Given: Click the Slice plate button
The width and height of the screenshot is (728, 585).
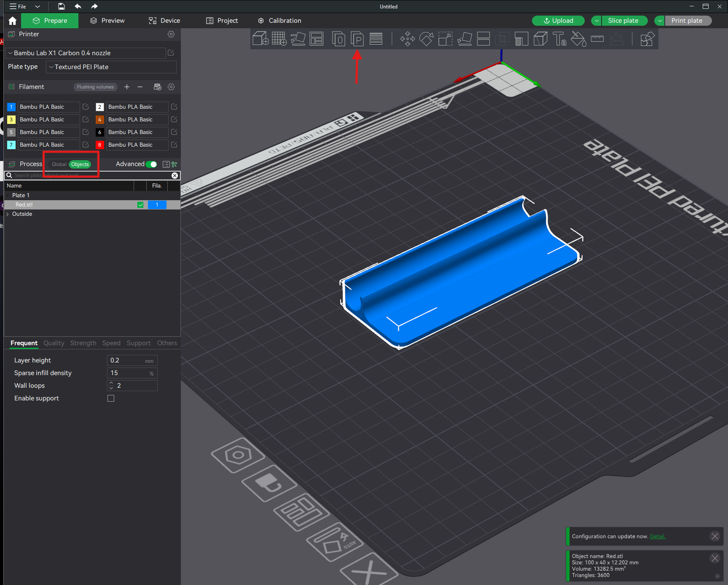Looking at the screenshot, I should [x=625, y=21].
